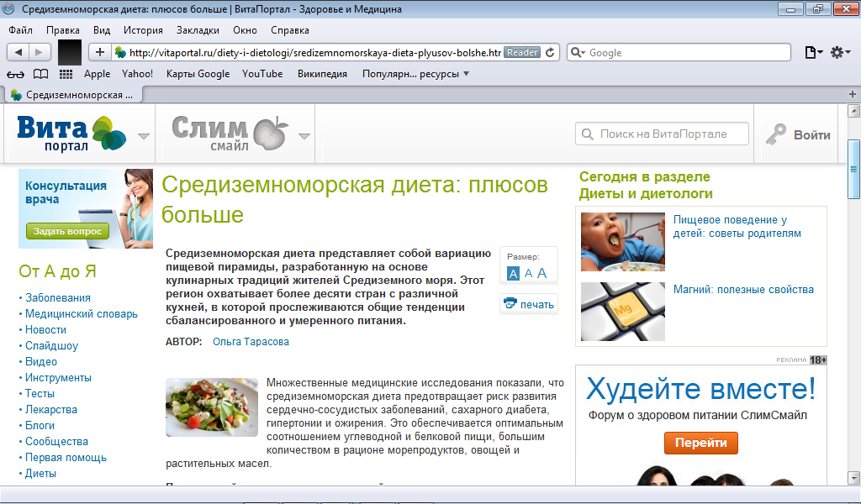This screenshot has width=861, height=504.
Task: Open Слайдшоу in the left menu
Action: 51,345
